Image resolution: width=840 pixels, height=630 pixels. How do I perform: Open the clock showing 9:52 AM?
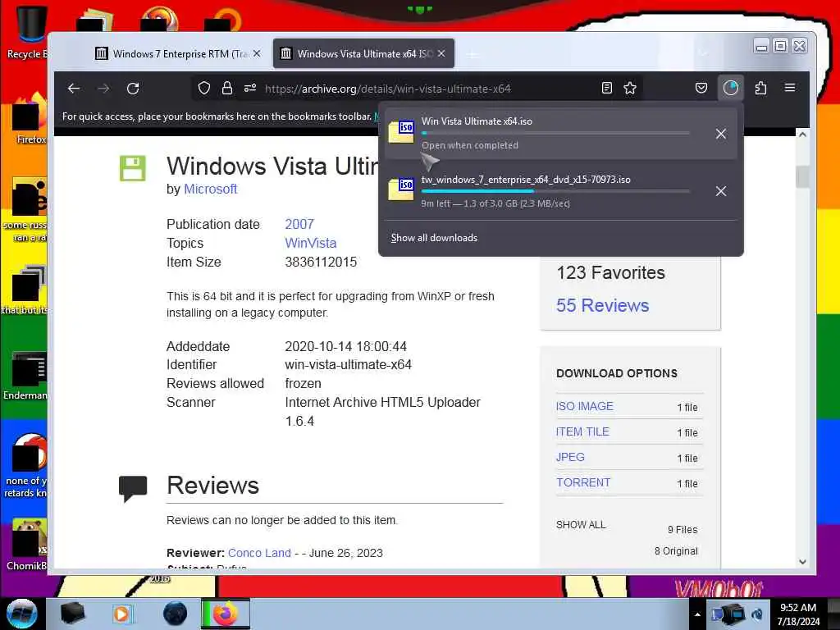[798, 614]
